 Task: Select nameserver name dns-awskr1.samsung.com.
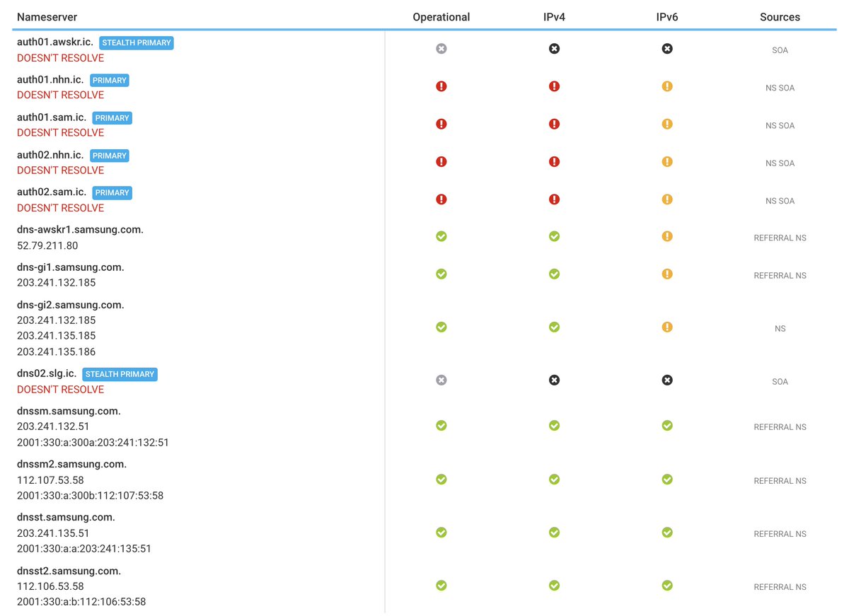81,230
